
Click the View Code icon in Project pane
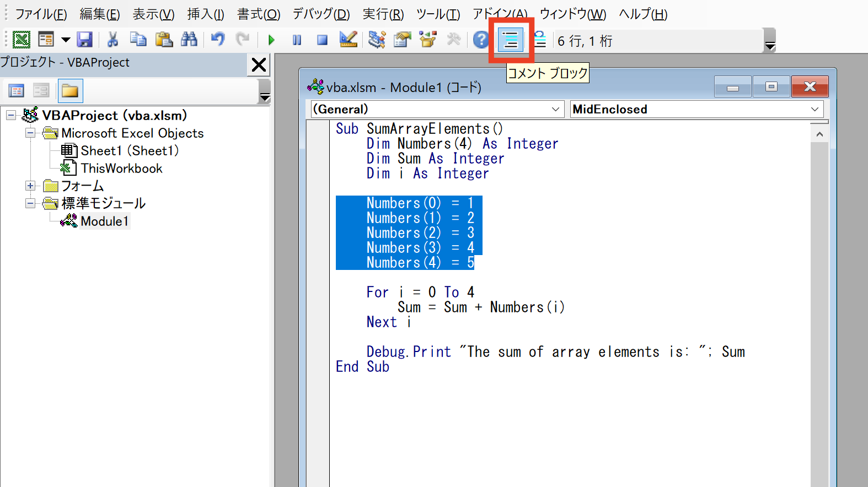click(x=17, y=90)
